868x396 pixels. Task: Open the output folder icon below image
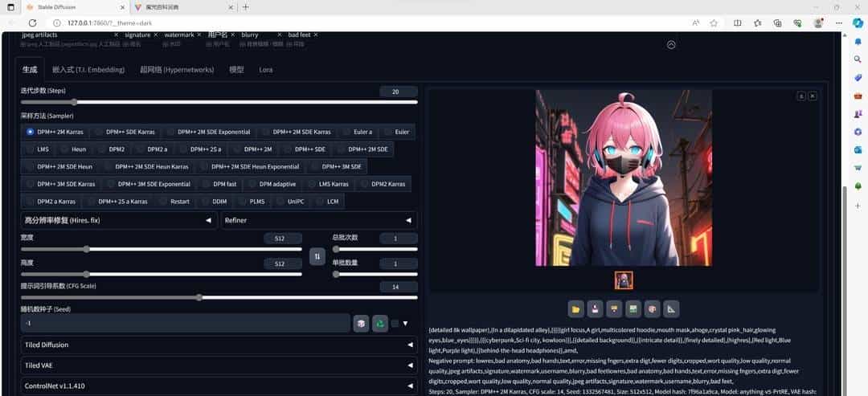575,308
